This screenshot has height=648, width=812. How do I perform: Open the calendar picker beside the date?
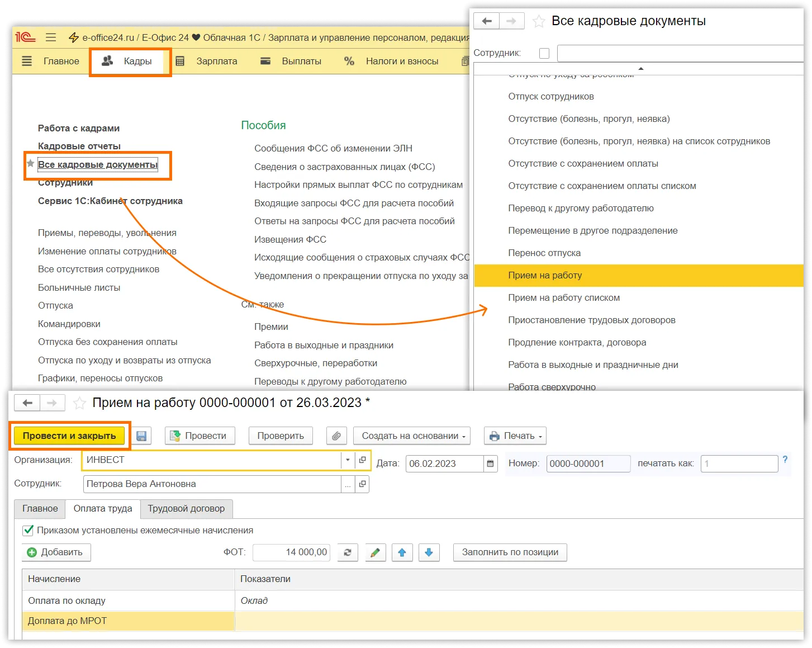click(491, 463)
